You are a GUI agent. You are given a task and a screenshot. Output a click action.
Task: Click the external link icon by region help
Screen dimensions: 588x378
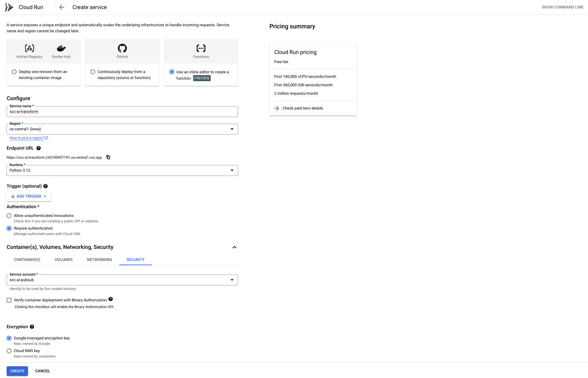click(46, 138)
